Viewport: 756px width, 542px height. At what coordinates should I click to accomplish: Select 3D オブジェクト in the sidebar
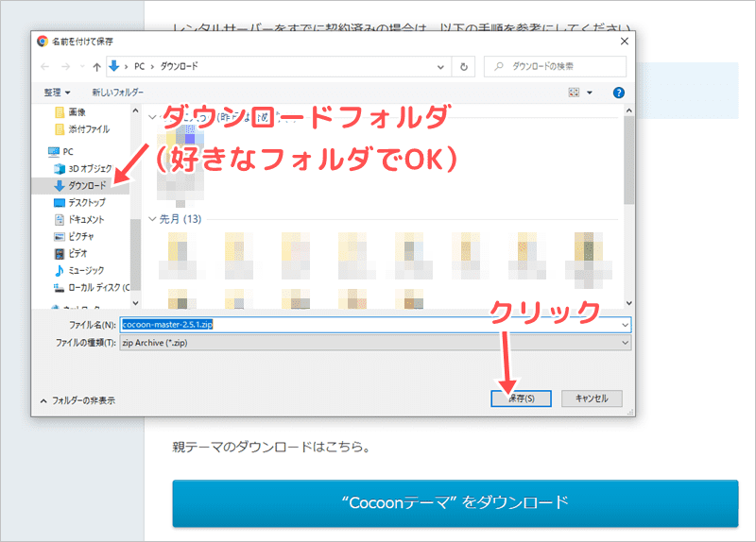tap(90, 168)
